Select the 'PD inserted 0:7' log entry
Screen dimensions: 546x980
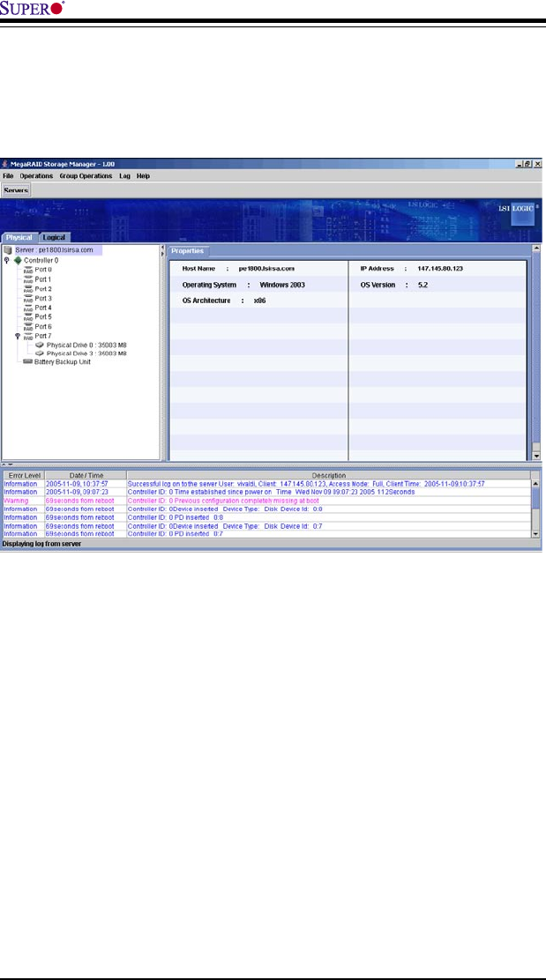click(266, 534)
